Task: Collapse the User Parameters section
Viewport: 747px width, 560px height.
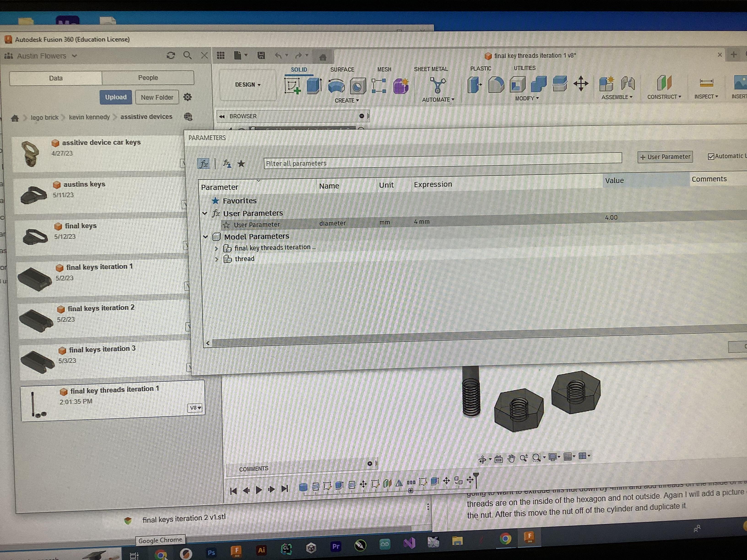Action: click(205, 213)
